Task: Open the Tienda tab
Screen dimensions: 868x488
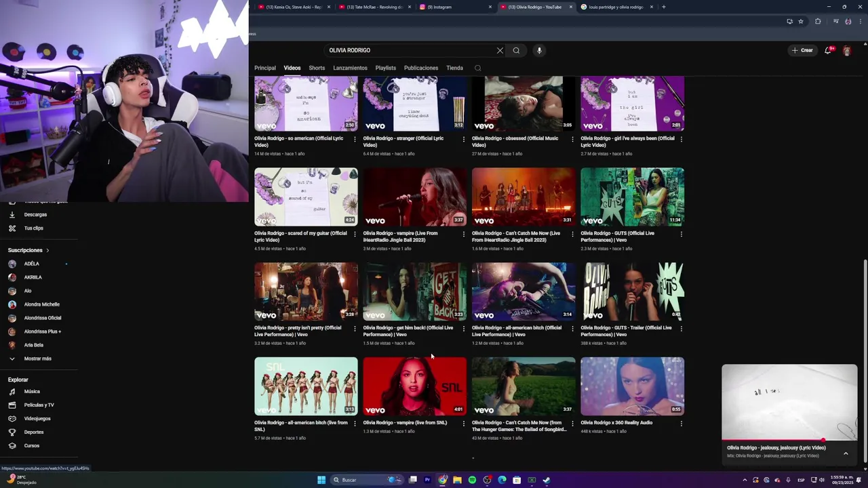Action: pyautogui.click(x=455, y=68)
